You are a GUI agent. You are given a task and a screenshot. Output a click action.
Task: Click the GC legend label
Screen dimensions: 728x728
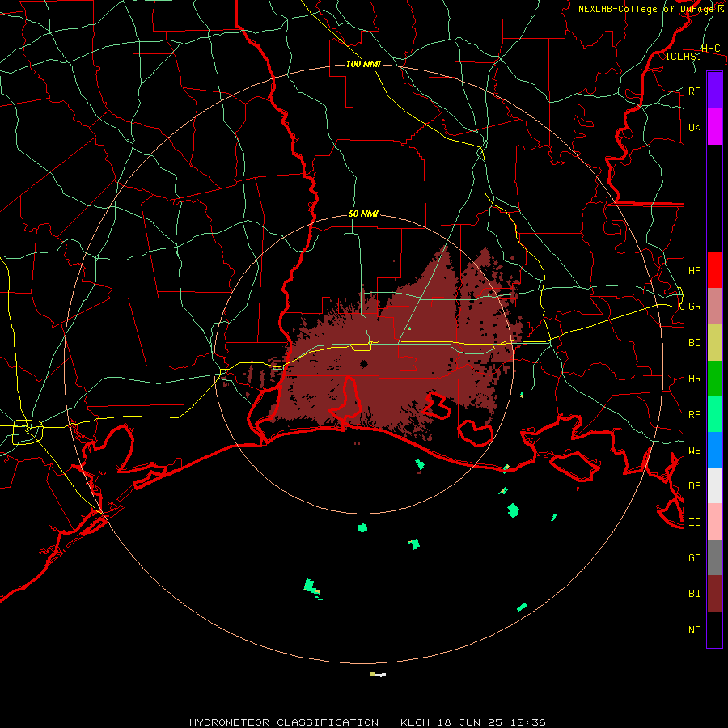pos(694,557)
